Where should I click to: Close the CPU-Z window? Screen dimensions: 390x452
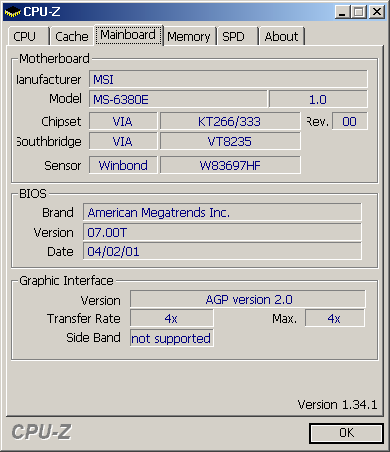[x=377, y=12]
